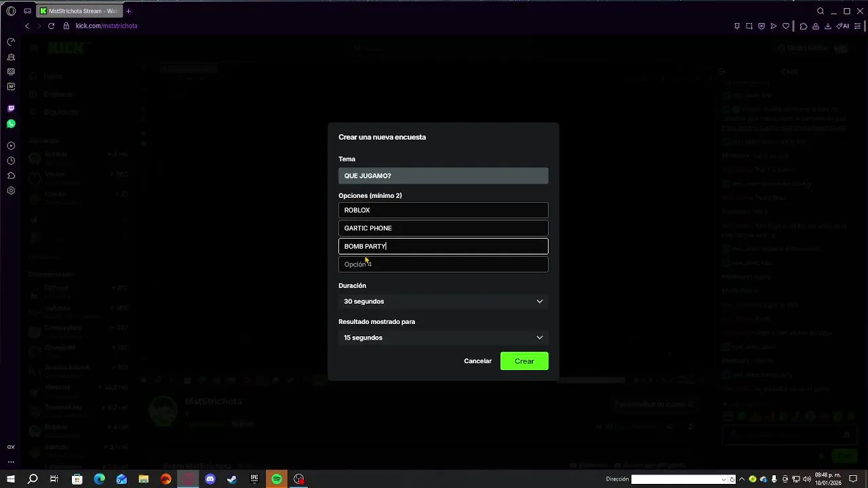The height and width of the screenshot is (488, 868).
Task: Open Discord from the taskbar
Action: (x=210, y=479)
